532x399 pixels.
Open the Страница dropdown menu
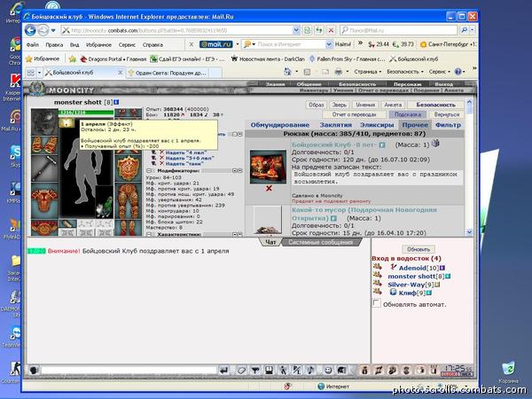coord(368,72)
